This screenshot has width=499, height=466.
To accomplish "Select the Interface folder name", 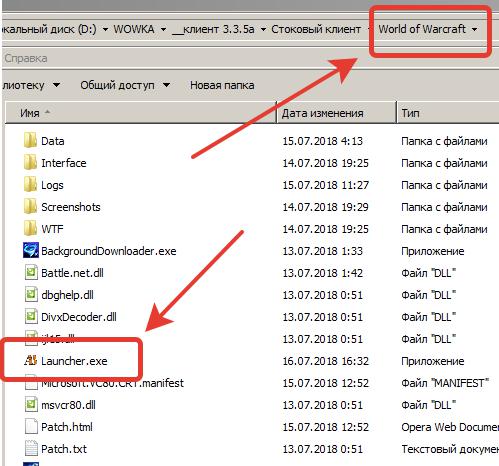I will coord(64,163).
